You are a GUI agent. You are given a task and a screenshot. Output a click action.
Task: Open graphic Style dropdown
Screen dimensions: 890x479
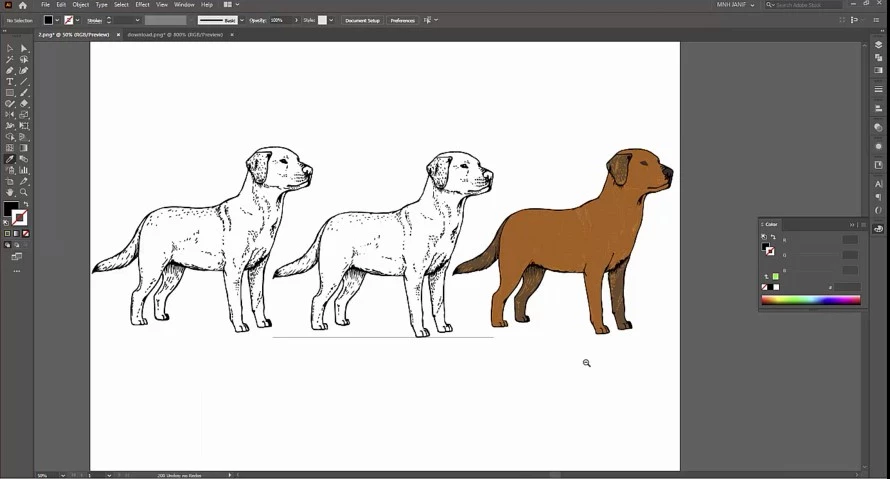(331, 20)
